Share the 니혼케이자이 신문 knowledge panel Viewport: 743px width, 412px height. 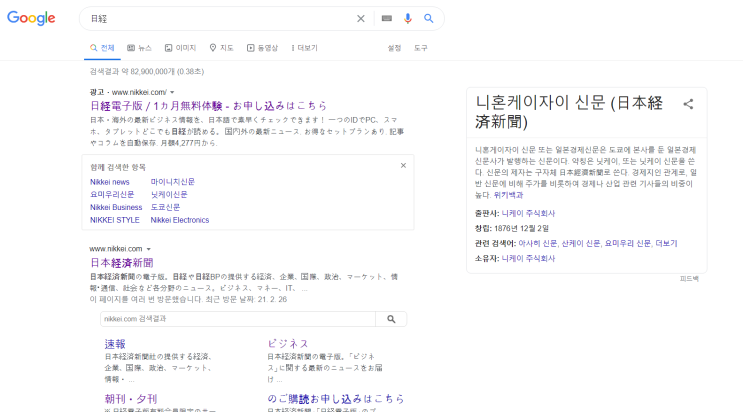(688, 104)
